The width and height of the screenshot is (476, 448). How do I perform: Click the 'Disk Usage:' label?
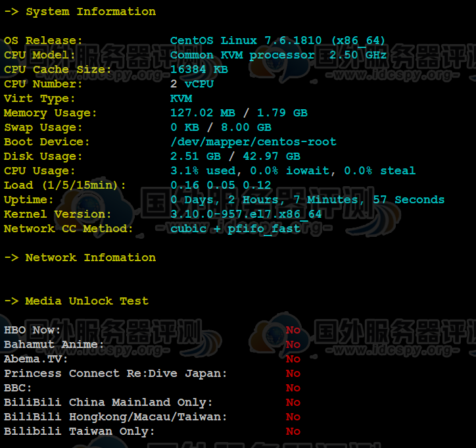43,157
